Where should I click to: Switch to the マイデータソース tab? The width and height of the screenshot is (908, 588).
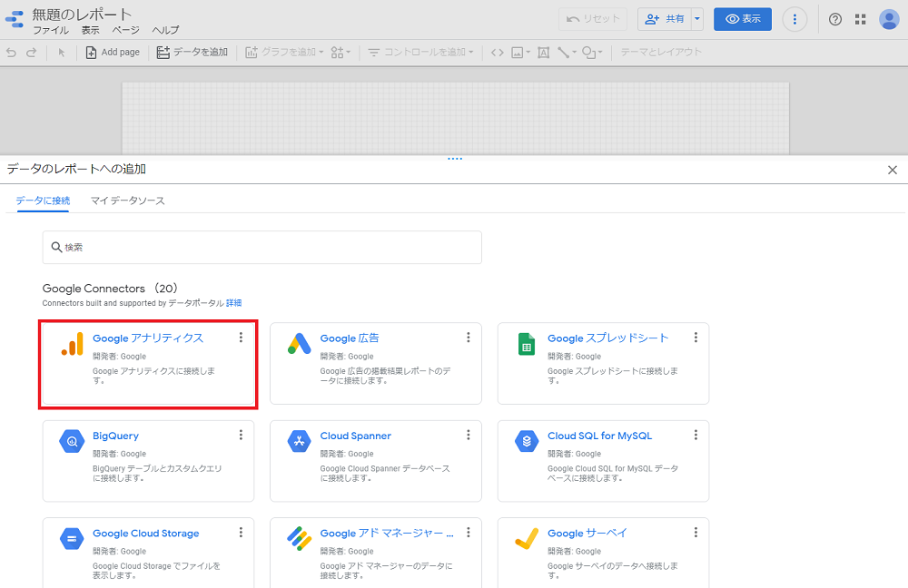click(128, 201)
